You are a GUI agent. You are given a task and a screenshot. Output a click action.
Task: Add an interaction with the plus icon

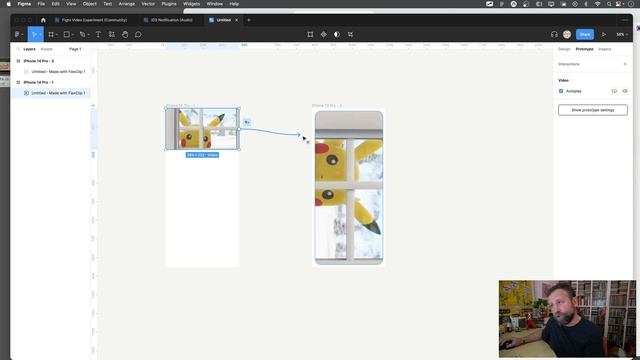coord(625,64)
